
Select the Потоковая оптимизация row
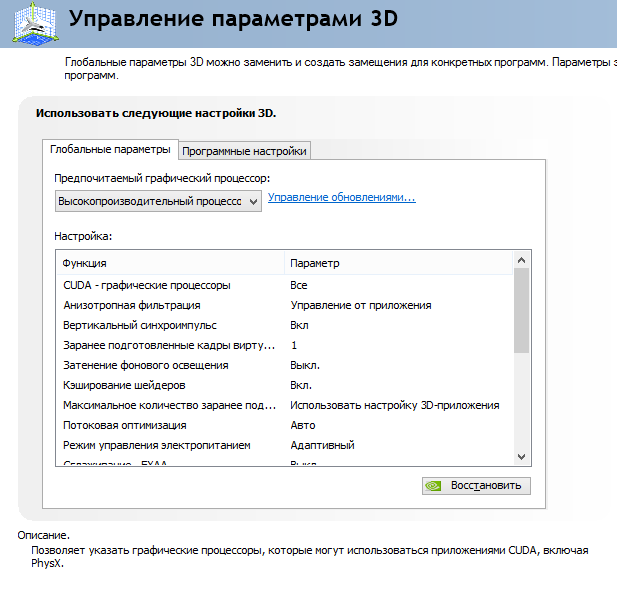click(285, 426)
